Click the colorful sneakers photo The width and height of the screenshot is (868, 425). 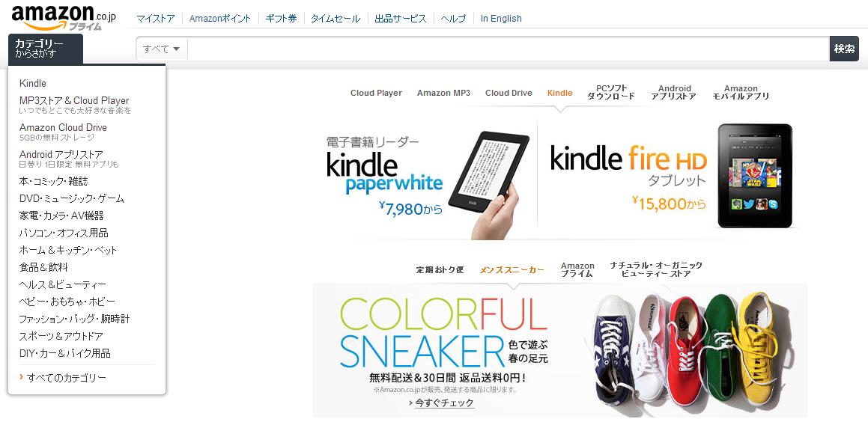click(x=685, y=350)
